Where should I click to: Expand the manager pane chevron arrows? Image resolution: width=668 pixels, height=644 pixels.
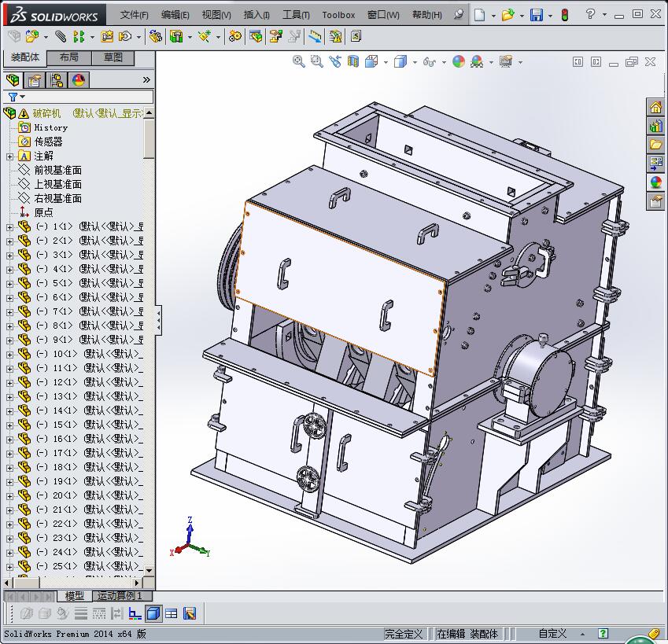click(x=146, y=80)
